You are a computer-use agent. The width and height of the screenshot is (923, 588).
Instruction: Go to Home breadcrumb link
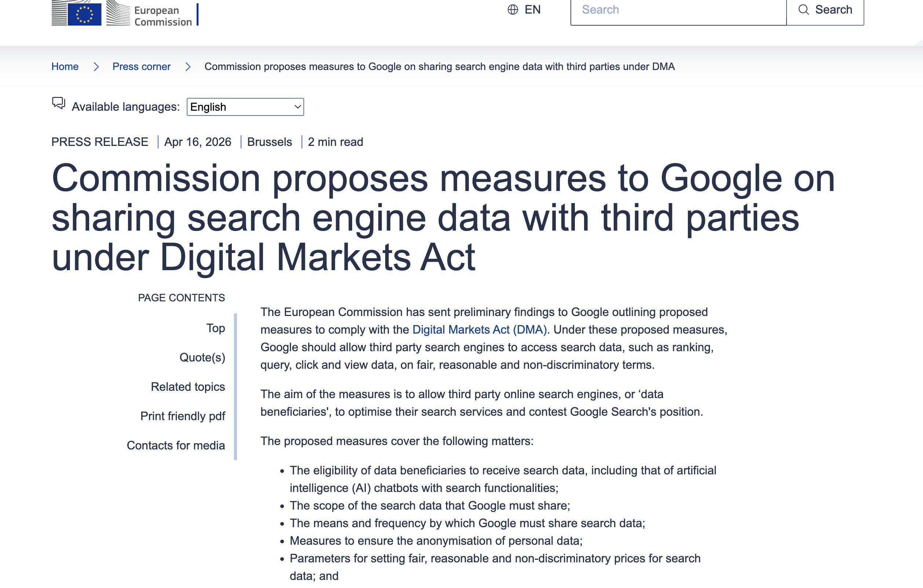[x=65, y=67]
